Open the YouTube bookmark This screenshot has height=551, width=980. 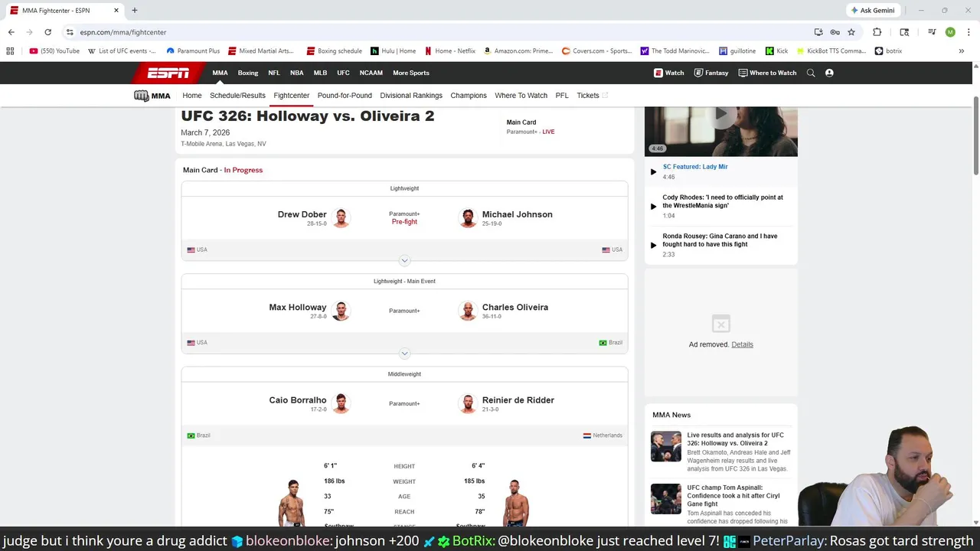click(54, 51)
